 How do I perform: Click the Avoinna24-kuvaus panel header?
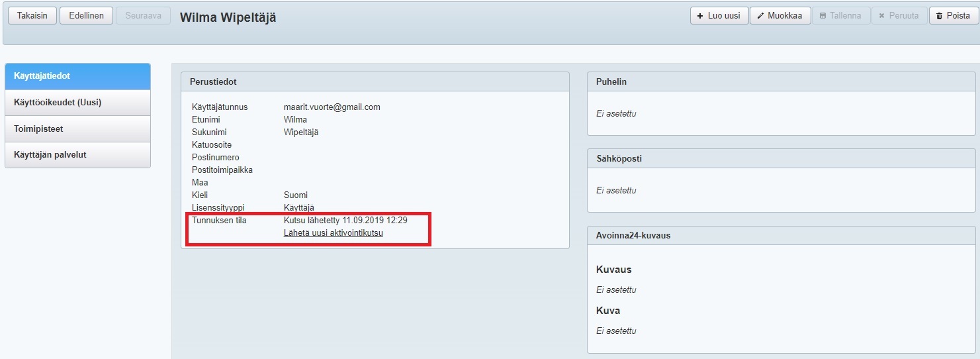point(781,235)
